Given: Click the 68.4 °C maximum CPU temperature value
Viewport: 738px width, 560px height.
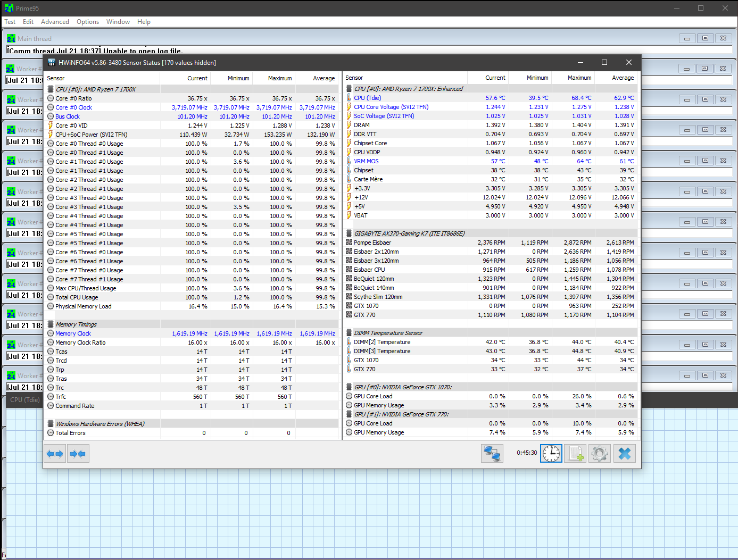Looking at the screenshot, I should [x=581, y=98].
